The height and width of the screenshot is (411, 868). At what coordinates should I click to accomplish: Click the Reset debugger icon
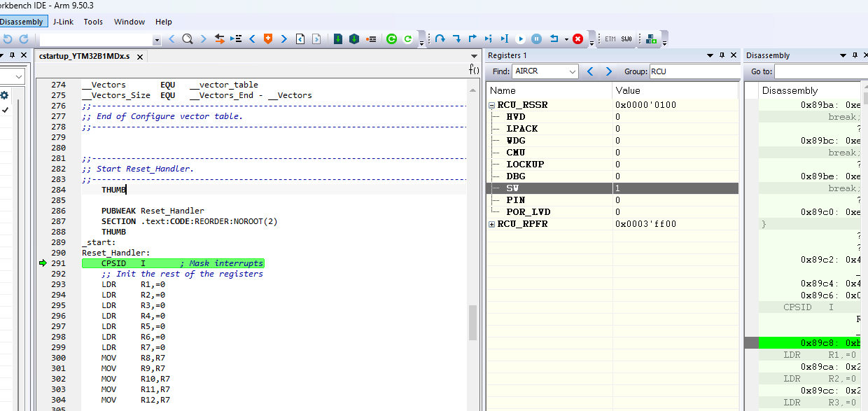(554, 39)
